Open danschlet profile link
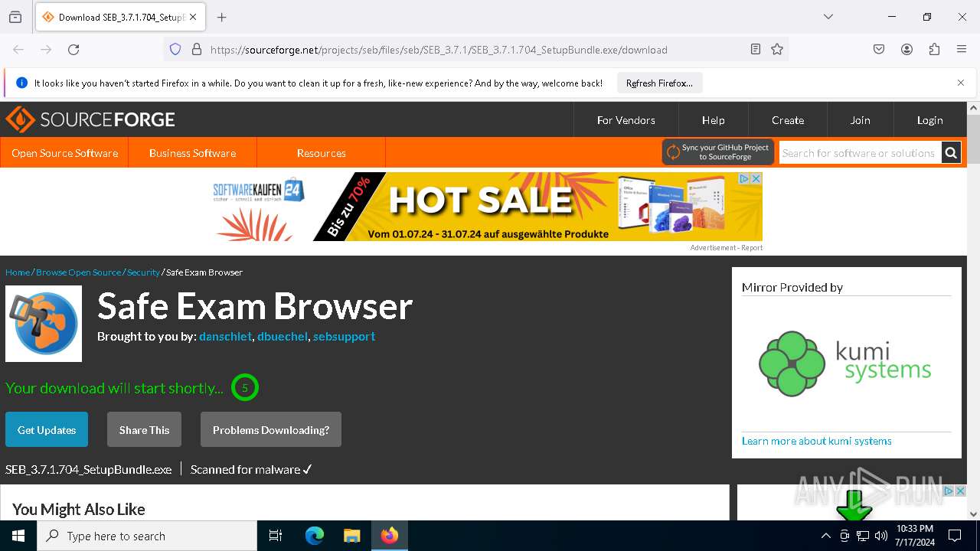The image size is (980, 551). (225, 336)
